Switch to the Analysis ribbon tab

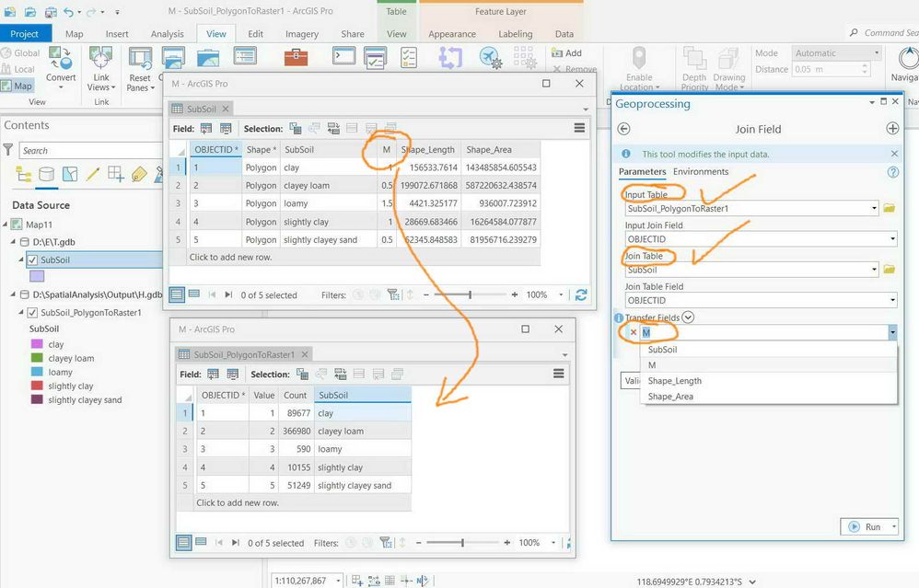167,34
